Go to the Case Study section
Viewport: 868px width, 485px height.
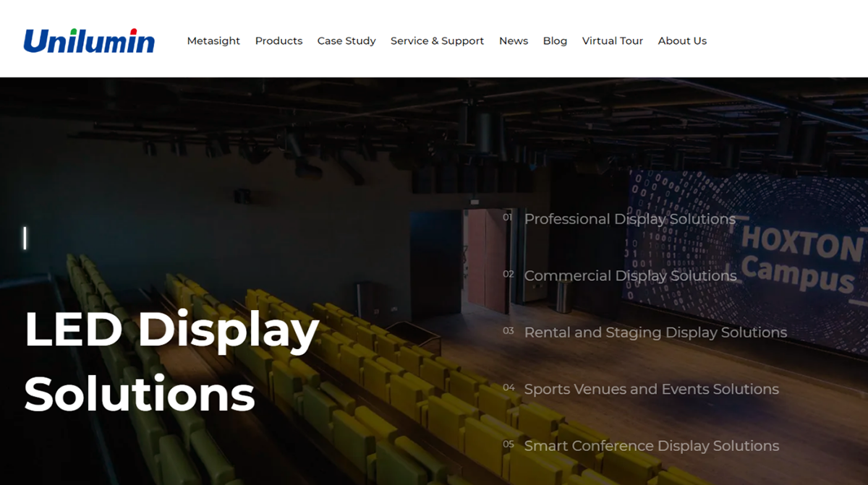pyautogui.click(x=346, y=41)
